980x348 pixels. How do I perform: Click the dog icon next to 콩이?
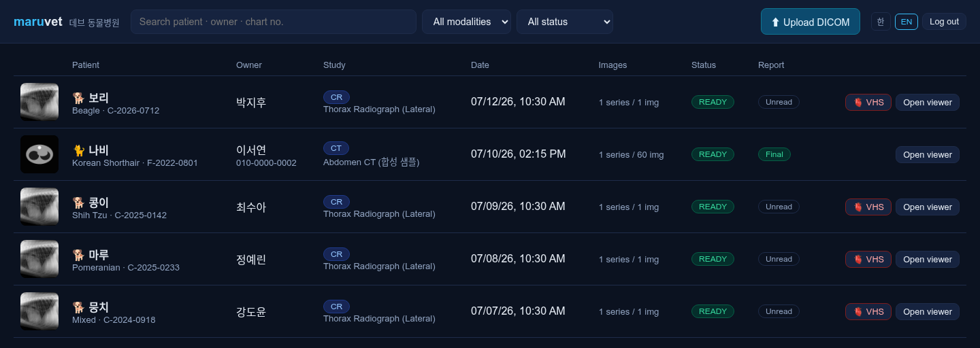[x=78, y=203]
